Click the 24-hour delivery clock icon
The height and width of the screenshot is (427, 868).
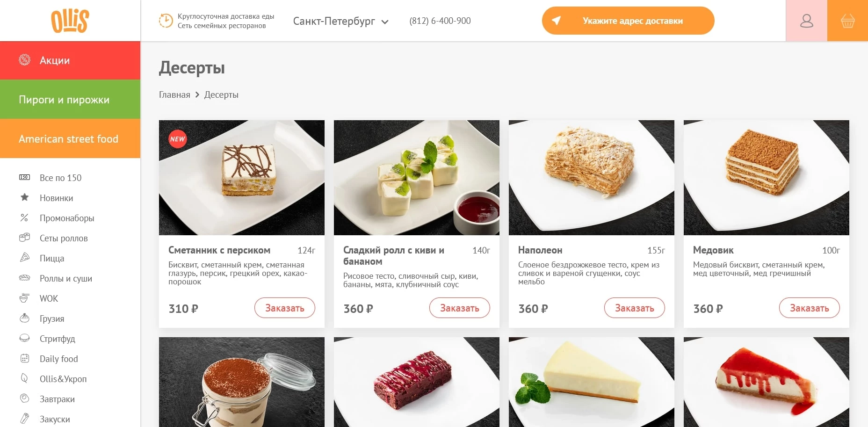[166, 21]
